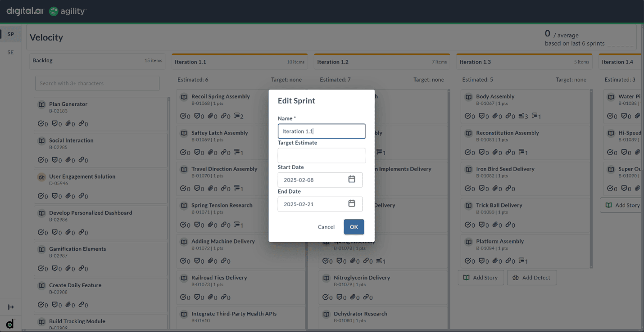Screen dimensions: 644x334
Task: Click Adding Machine Delivery story icon
Action: coord(184,242)
